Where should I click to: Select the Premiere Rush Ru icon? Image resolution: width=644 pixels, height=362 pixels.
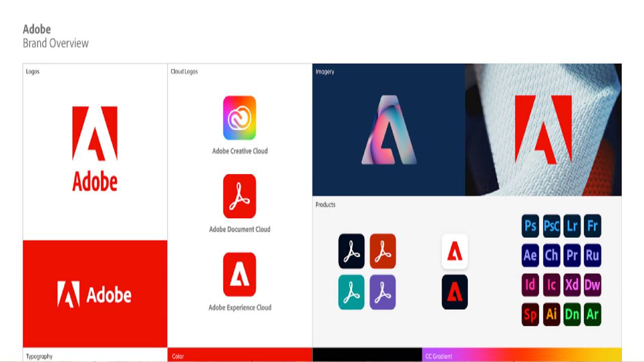[593, 255]
